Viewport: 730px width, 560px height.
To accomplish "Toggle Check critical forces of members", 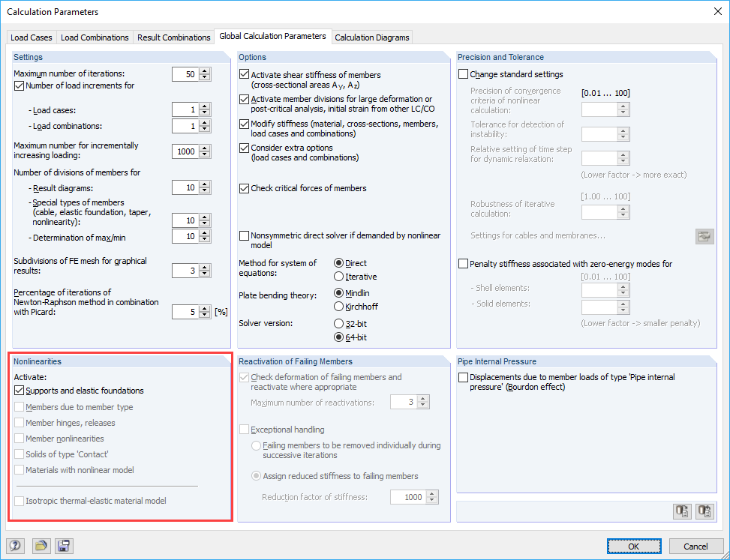I will pyautogui.click(x=244, y=188).
